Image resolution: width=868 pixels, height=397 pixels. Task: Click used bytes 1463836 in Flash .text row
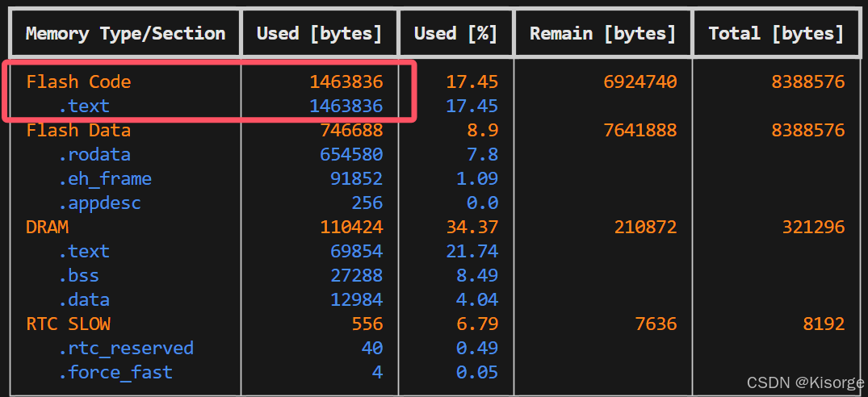346,106
